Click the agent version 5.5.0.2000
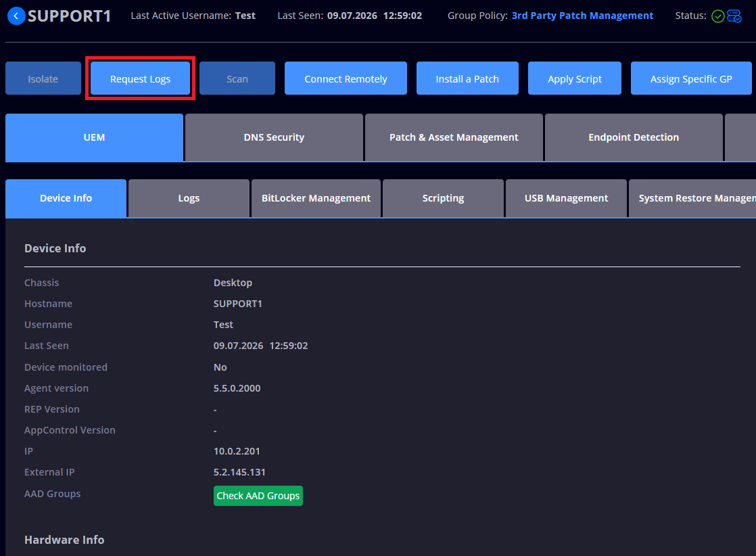The image size is (756, 556). coord(237,388)
